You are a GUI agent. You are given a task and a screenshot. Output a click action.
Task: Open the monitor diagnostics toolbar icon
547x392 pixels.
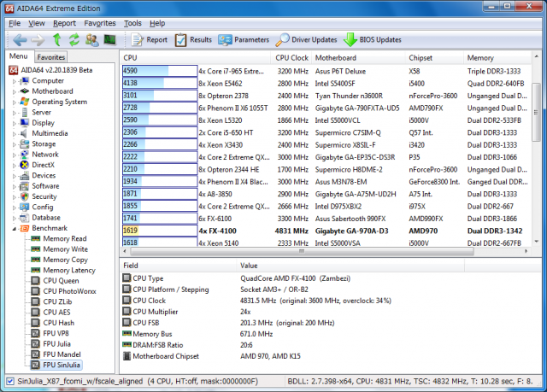coord(110,40)
